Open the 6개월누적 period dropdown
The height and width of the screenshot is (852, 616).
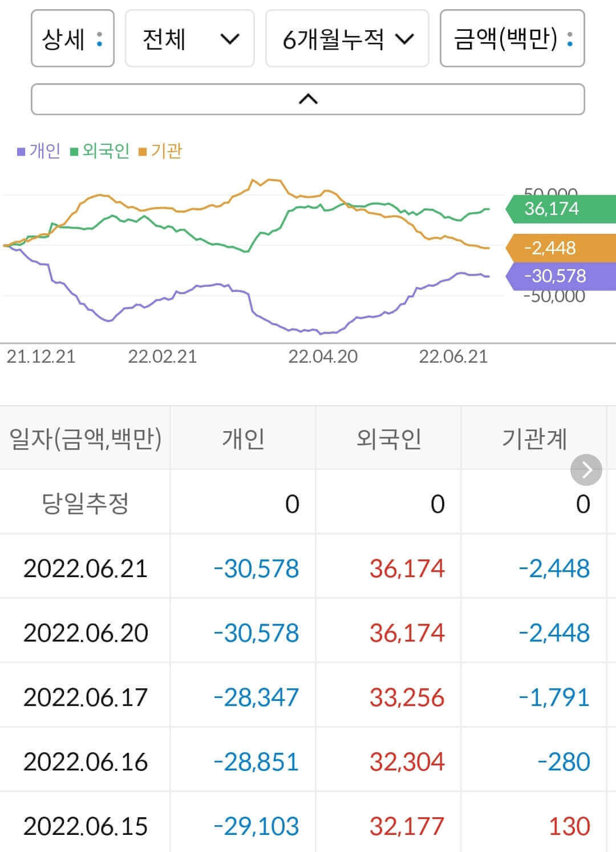click(347, 39)
